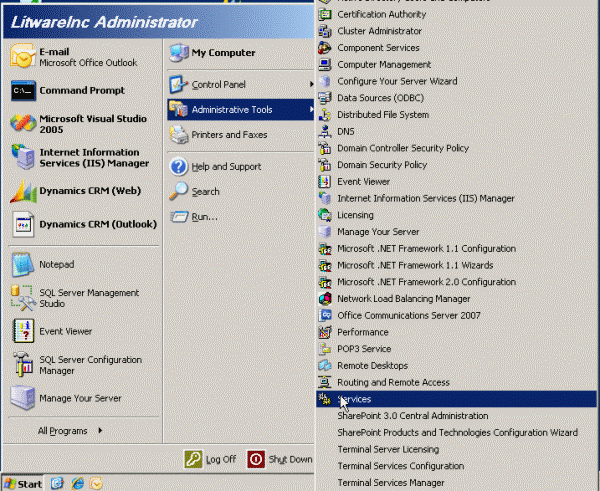Click the Manage Your Server icon in left pane

[x=23, y=398]
